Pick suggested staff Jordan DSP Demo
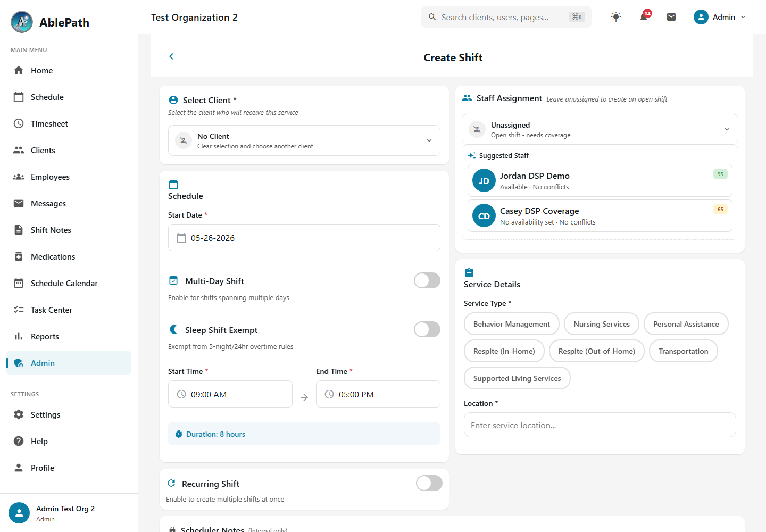This screenshot has height=532, width=766. (x=600, y=180)
